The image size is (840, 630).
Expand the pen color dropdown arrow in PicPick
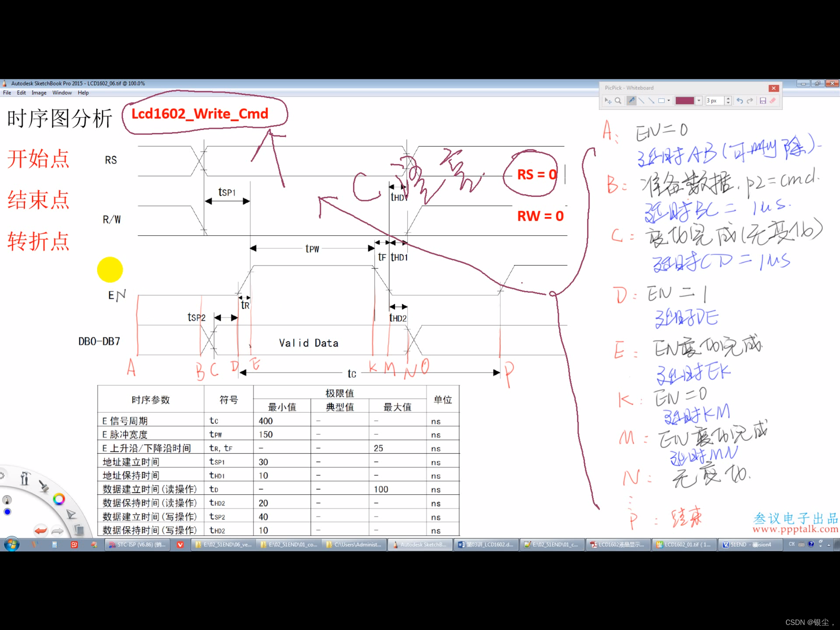[699, 101]
